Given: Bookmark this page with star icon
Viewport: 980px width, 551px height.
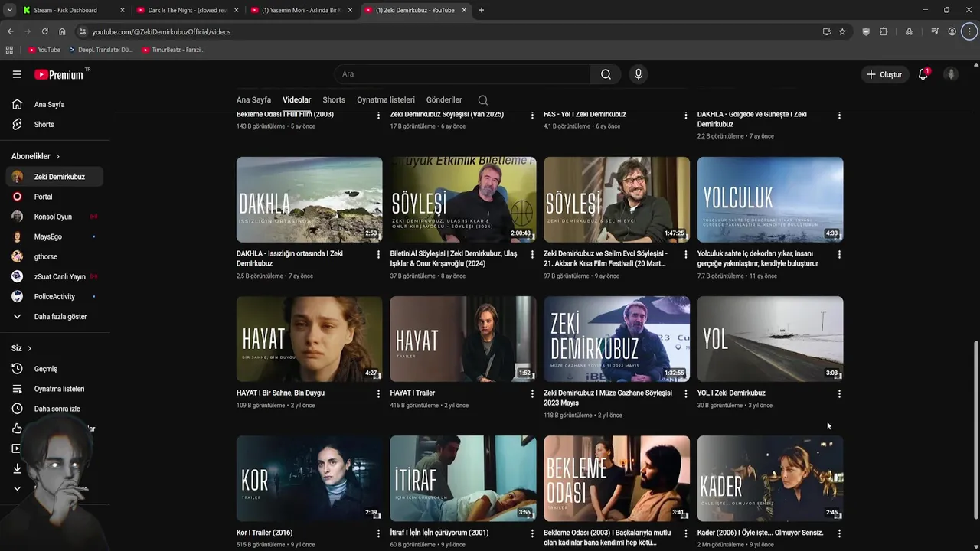Looking at the screenshot, I should pyautogui.click(x=842, y=31).
